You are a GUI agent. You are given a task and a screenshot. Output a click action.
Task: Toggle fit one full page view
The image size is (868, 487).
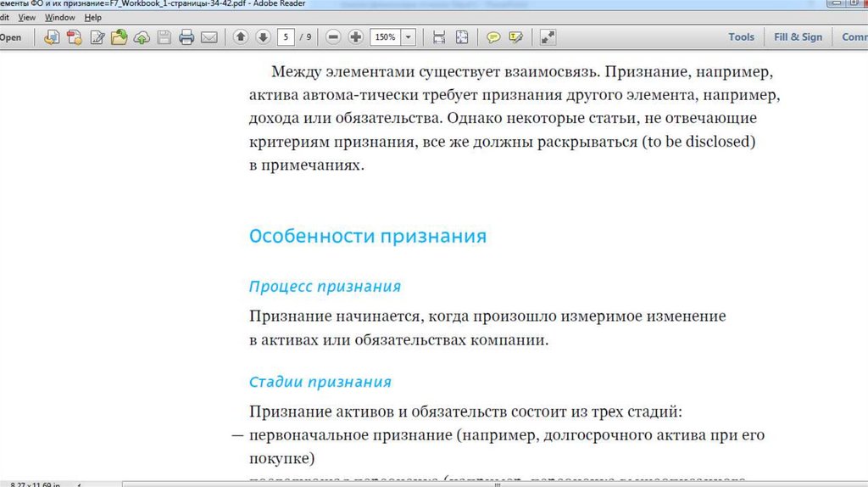click(462, 37)
